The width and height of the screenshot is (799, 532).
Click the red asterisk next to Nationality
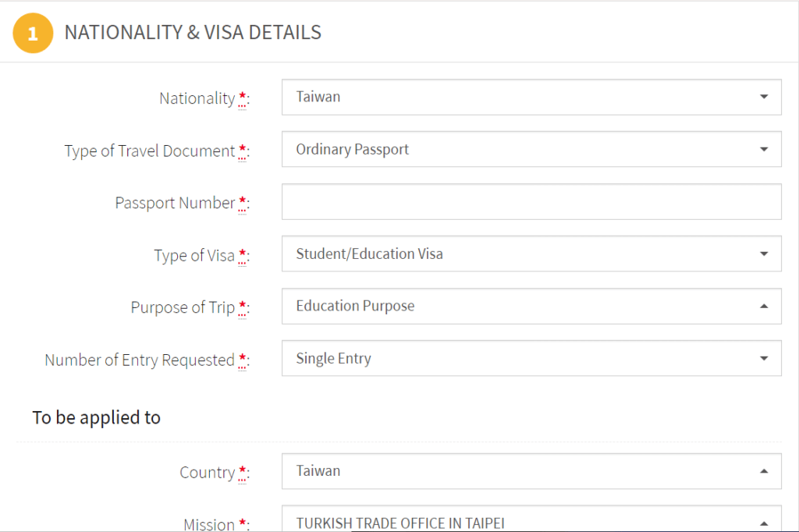(x=243, y=99)
